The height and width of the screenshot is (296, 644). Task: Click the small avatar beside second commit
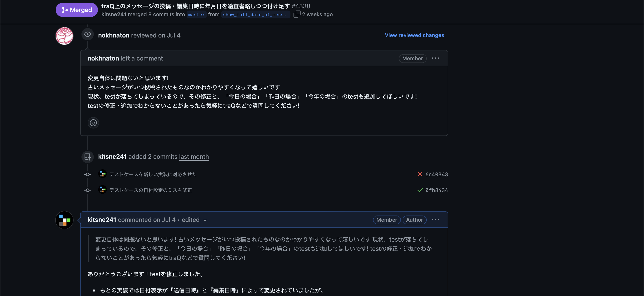coord(103,190)
